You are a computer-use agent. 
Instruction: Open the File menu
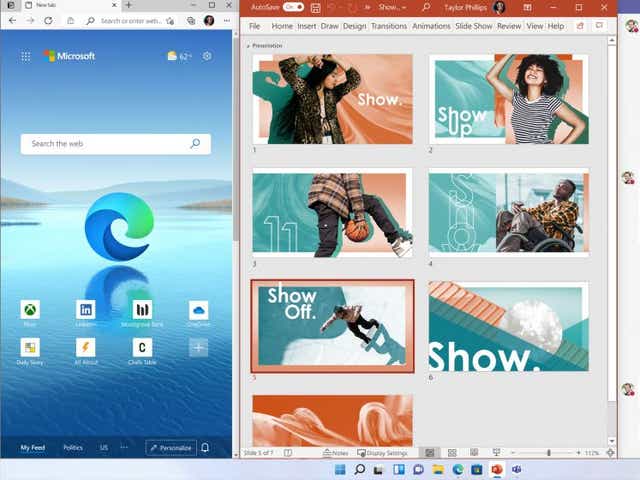tap(254, 26)
